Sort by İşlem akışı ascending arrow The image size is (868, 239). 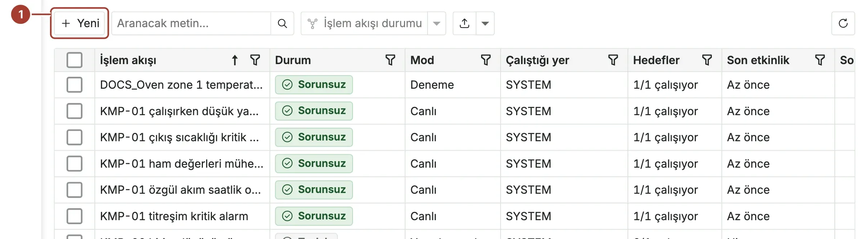(235, 60)
